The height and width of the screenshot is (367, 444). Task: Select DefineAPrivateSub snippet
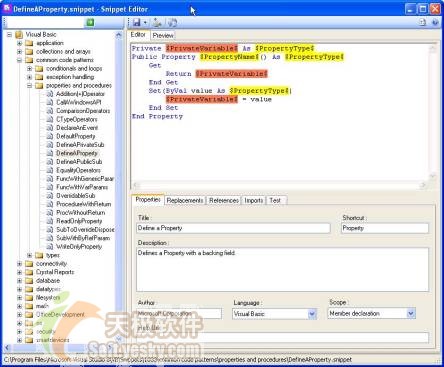point(80,145)
